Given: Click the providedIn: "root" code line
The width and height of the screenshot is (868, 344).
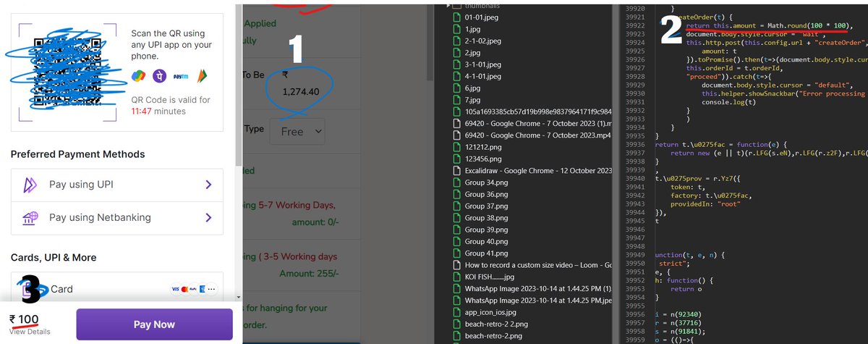Looking at the screenshot, I should pos(705,205).
